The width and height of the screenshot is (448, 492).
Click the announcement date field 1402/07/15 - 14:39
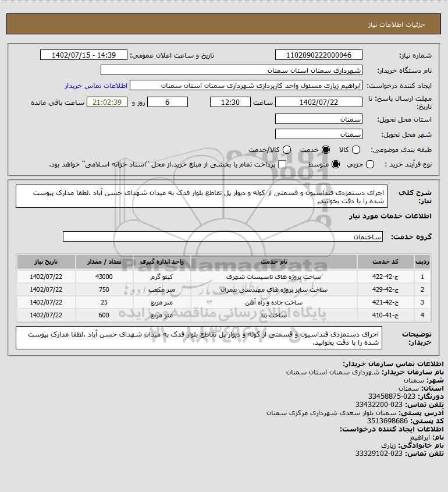(x=84, y=55)
